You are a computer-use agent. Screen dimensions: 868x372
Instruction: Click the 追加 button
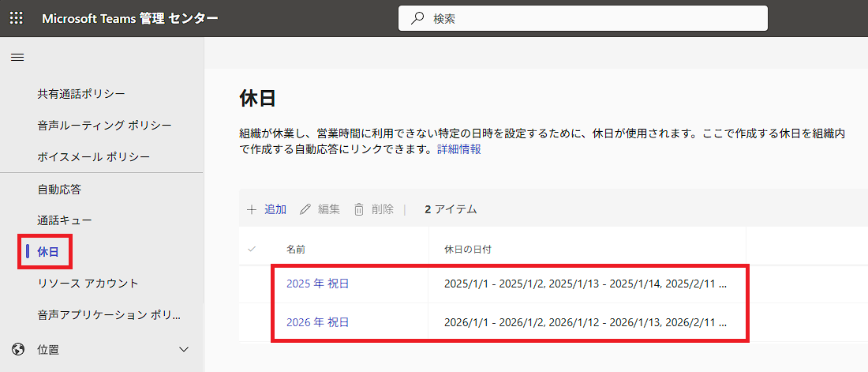click(x=267, y=209)
